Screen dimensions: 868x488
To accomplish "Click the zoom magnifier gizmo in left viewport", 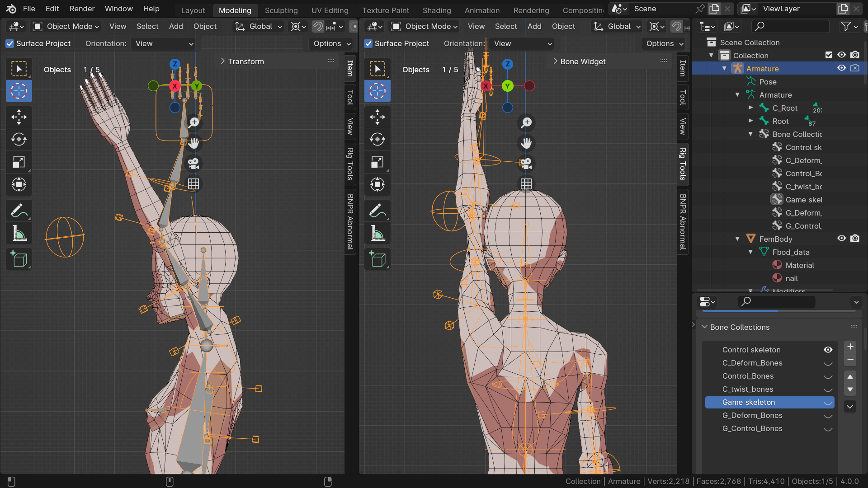I will coord(194,122).
